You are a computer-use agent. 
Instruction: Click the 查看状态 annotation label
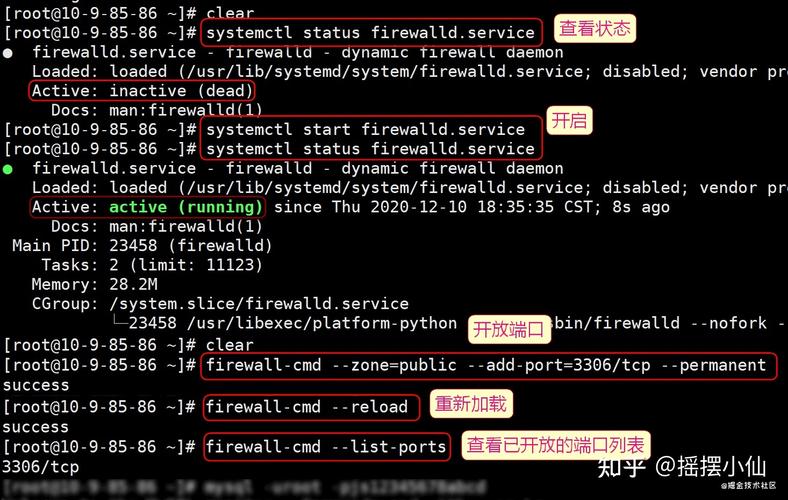(595, 29)
